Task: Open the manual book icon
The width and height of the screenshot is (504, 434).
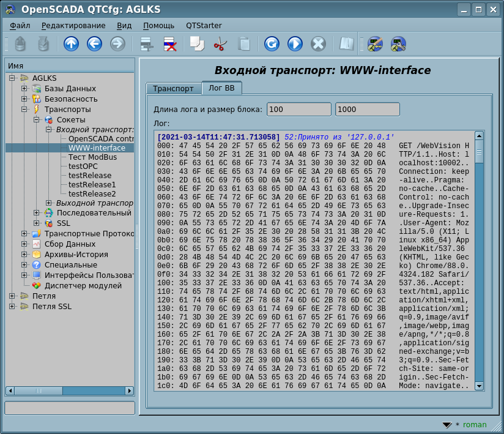Action: point(346,43)
